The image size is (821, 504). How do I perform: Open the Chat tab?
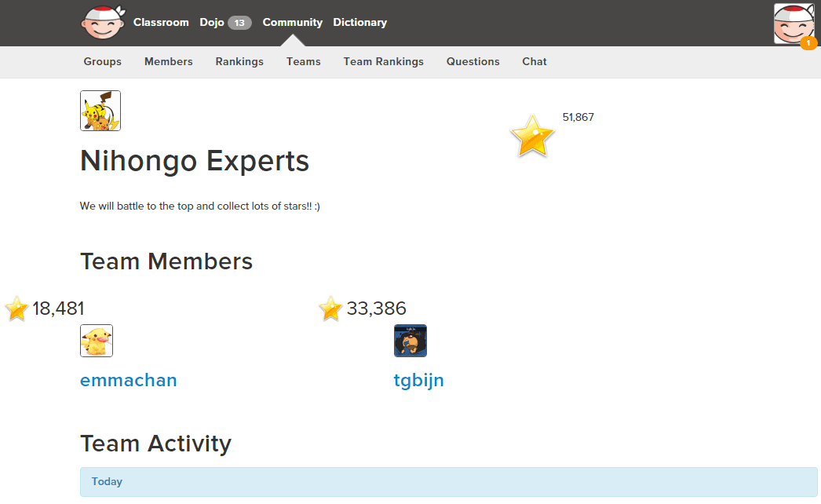534,62
